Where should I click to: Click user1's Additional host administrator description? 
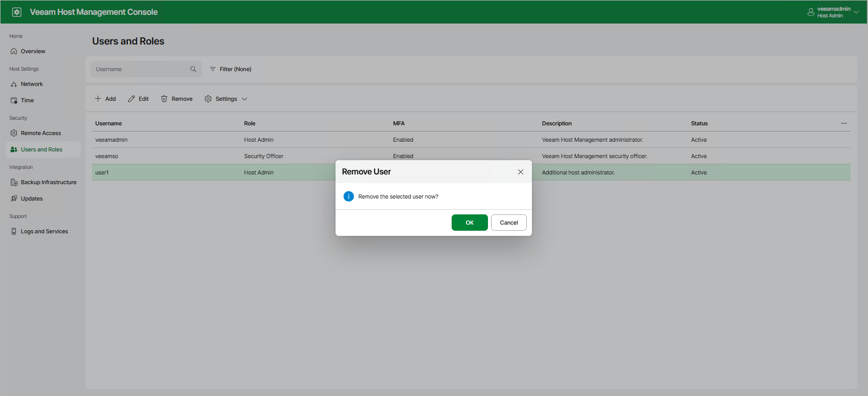[x=578, y=172]
